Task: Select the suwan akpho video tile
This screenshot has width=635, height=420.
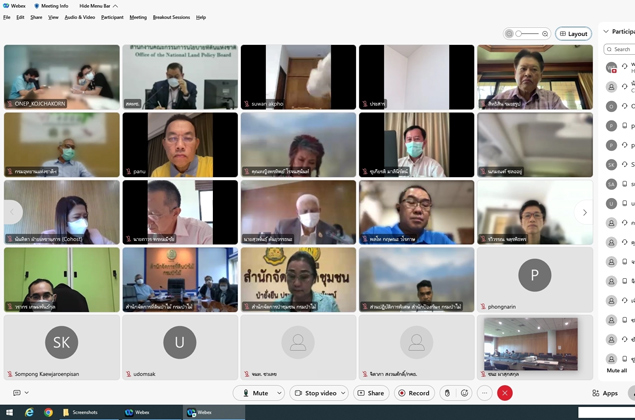Action: [298, 77]
